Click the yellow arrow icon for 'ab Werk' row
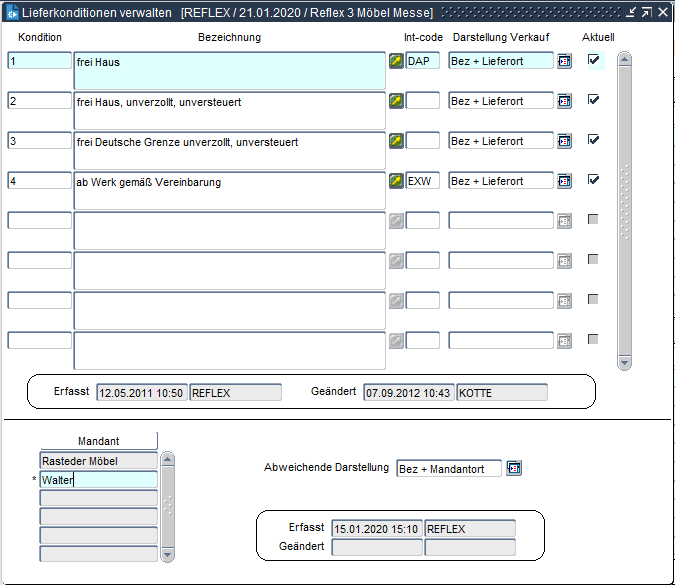This screenshot has width=675, height=585. click(x=396, y=181)
